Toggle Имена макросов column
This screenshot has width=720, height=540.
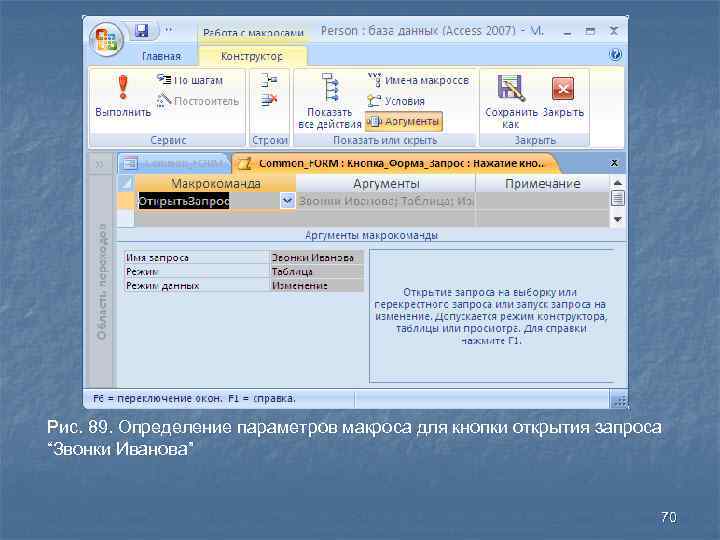point(419,80)
